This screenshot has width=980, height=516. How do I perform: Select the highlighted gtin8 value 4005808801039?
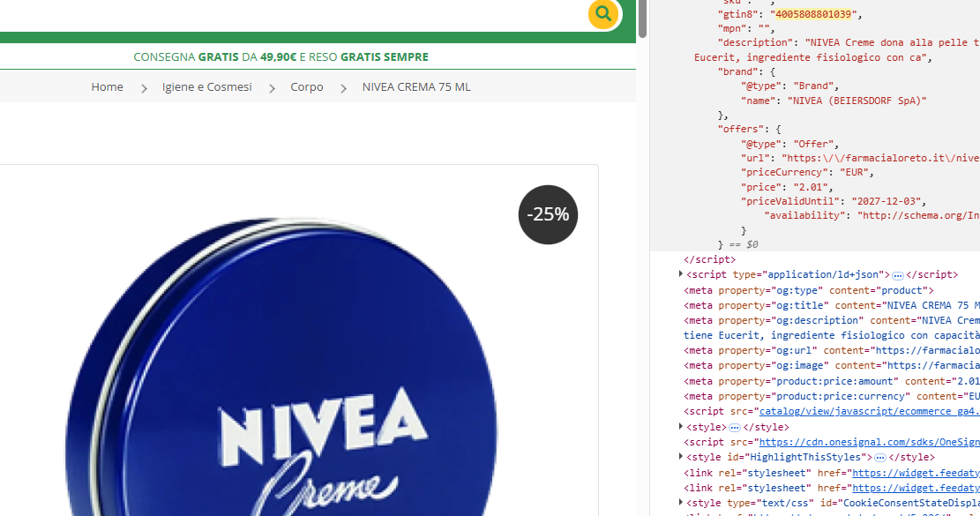click(x=813, y=14)
